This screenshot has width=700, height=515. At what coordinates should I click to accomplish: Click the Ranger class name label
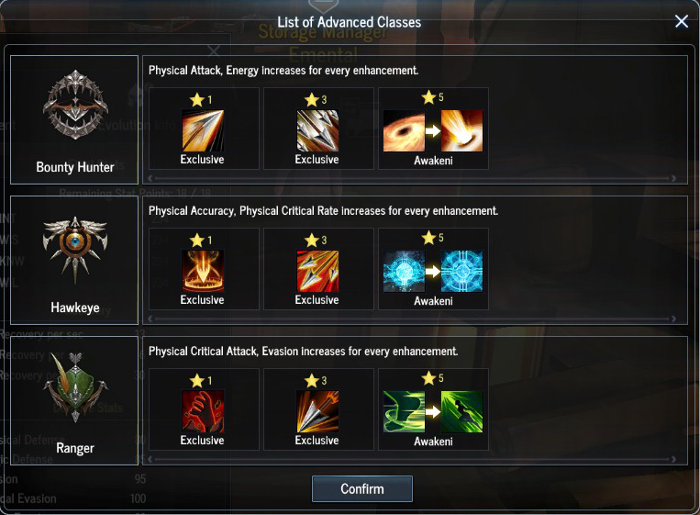(75, 448)
